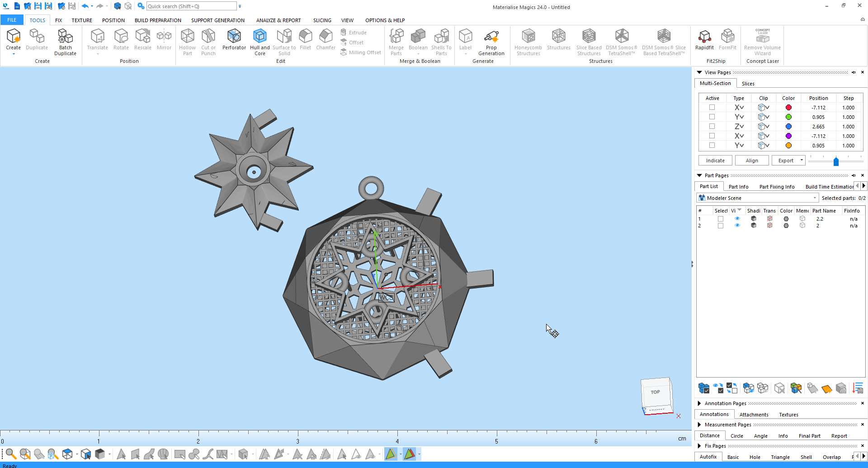Check the select box for part 2
The width and height of the screenshot is (868, 468).
[x=721, y=226]
